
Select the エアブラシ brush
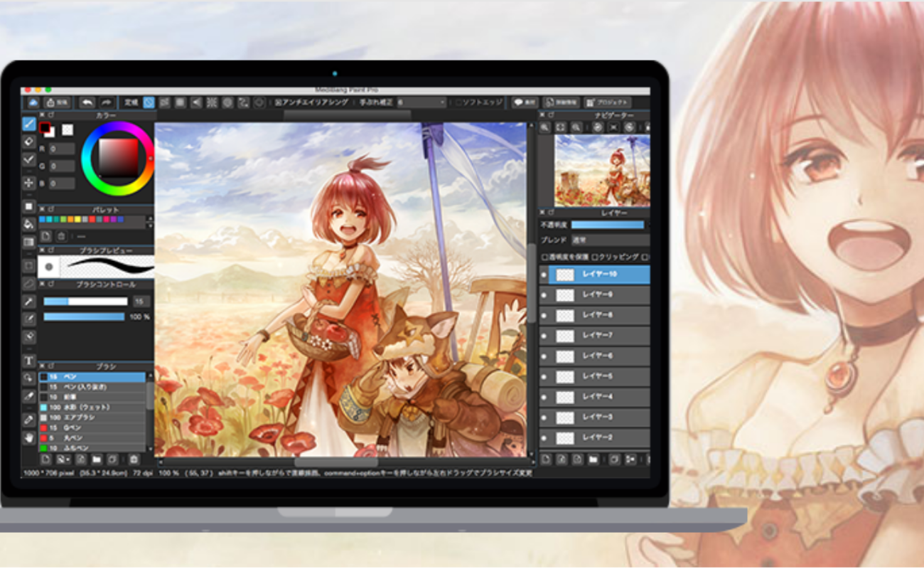pos(92,418)
